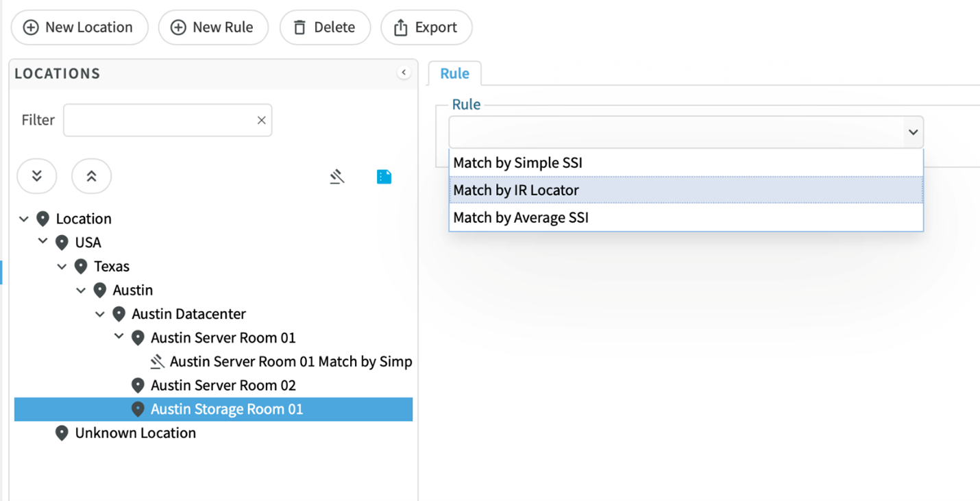Pick Match by Average SSI option
The image size is (980, 501).
521,218
